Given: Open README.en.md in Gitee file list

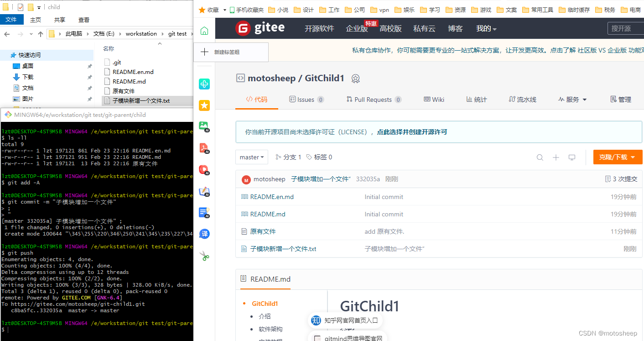Looking at the screenshot, I should point(272,197).
